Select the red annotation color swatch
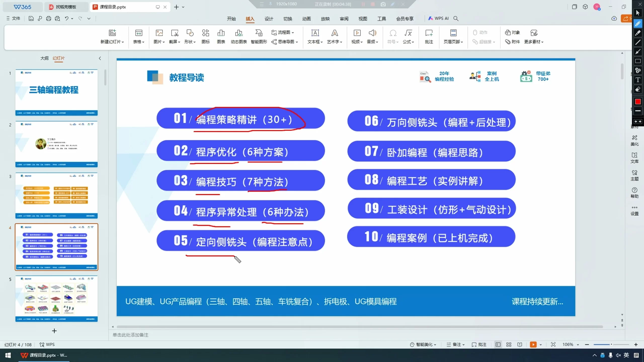 [638, 102]
